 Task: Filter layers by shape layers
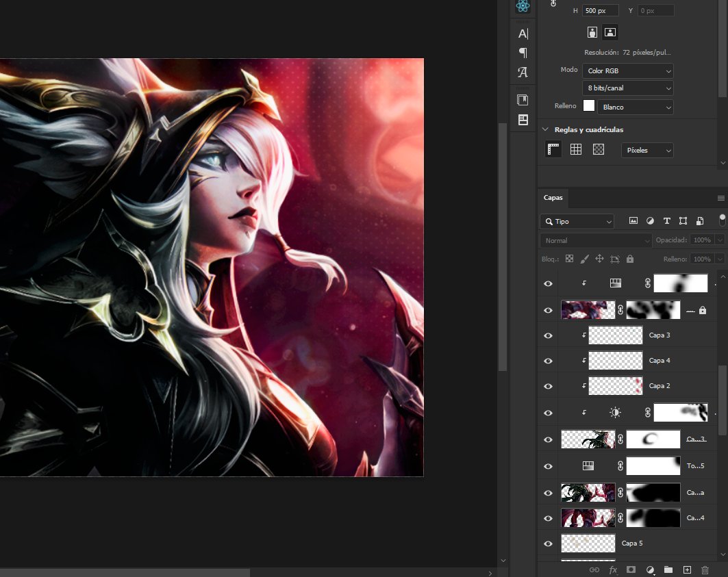683,221
